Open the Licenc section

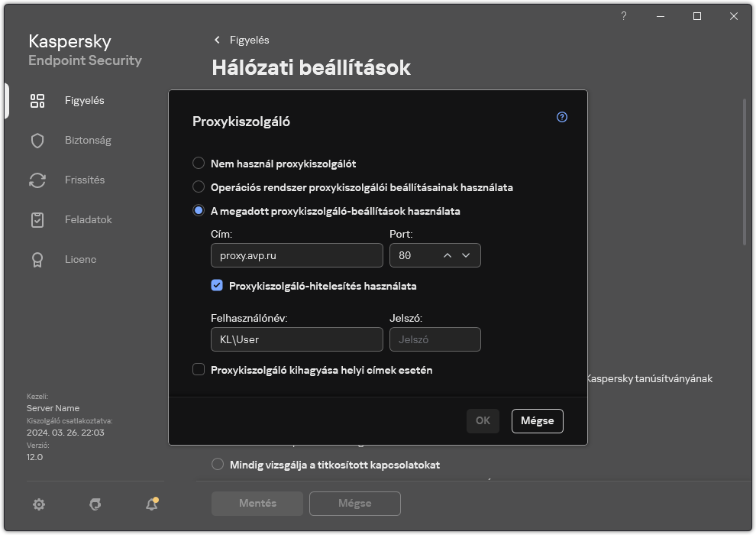tap(80, 259)
